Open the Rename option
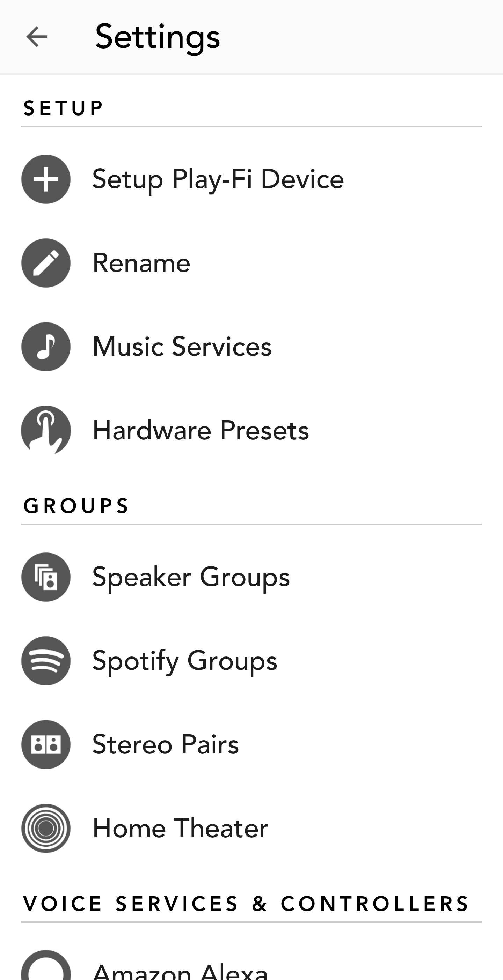 [x=141, y=263]
